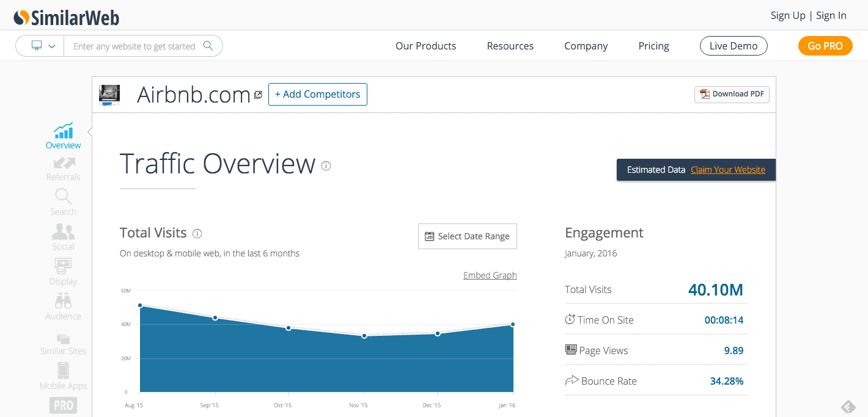Click the Aug '15 data point

(140, 305)
